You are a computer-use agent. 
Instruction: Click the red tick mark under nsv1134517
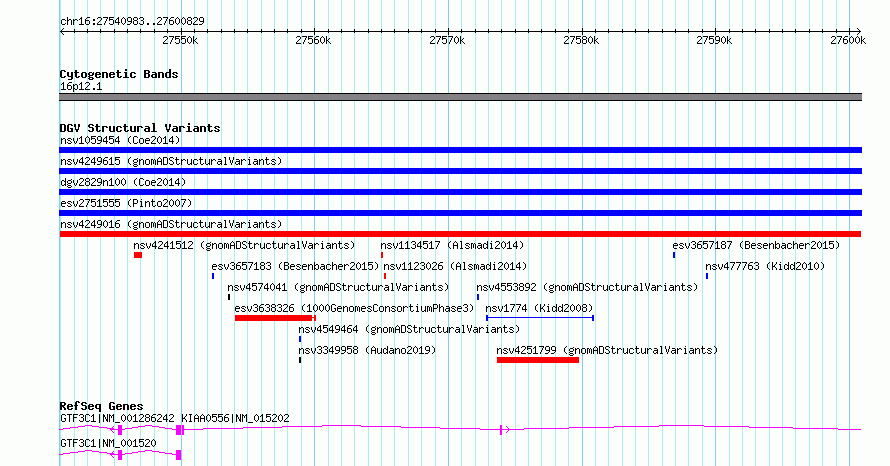point(382,255)
